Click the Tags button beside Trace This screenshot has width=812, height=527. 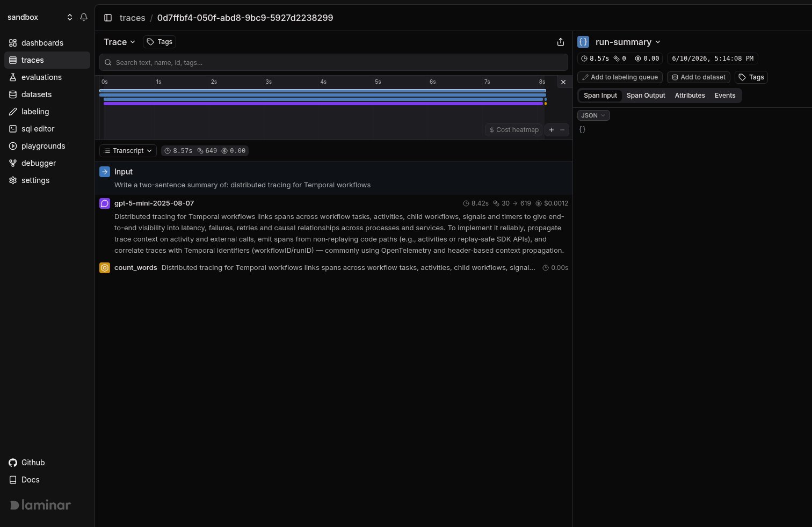[x=160, y=42]
